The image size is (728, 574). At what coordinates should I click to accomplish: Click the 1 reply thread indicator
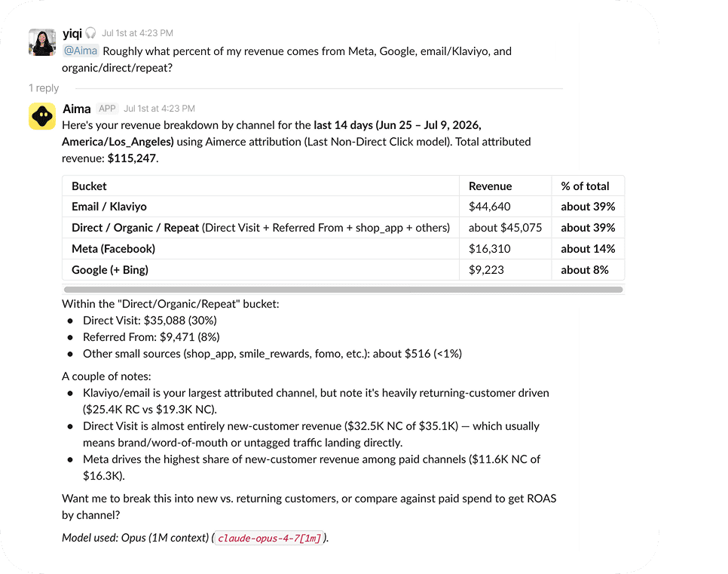click(x=44, y=87)
